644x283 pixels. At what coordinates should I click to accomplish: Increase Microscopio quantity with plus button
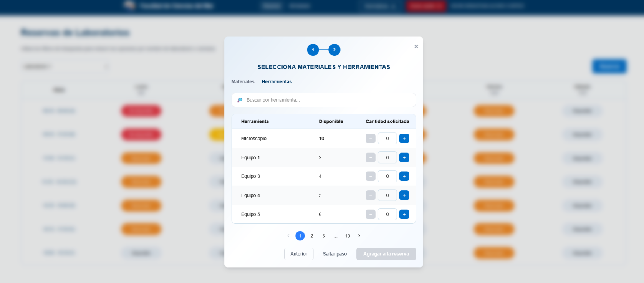pyautogui.click(x=404, y=139)
